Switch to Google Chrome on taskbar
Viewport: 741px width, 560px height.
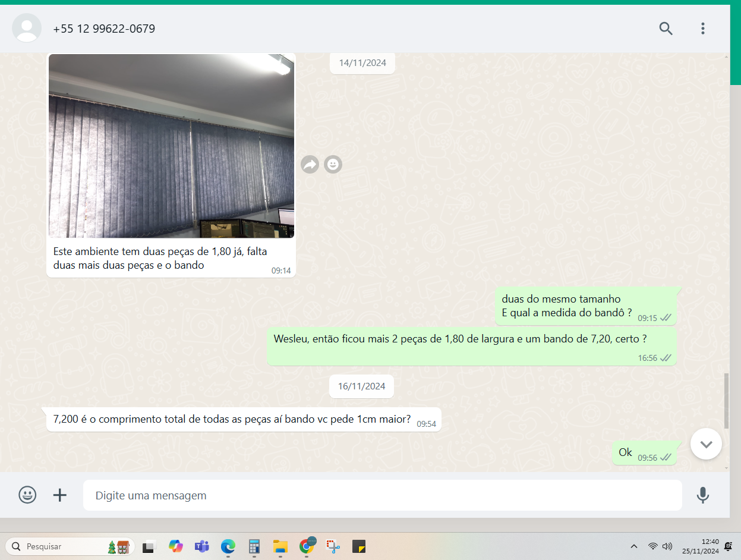307,546
